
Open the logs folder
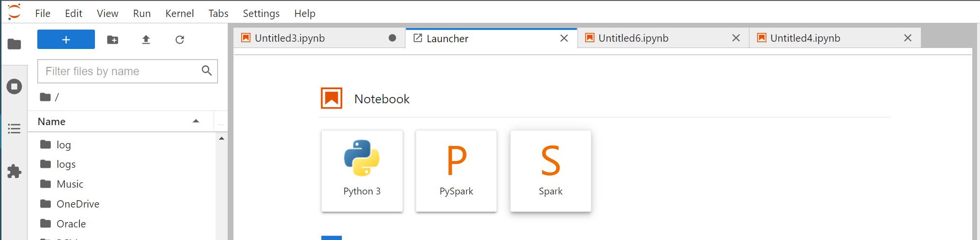point(121,164)
